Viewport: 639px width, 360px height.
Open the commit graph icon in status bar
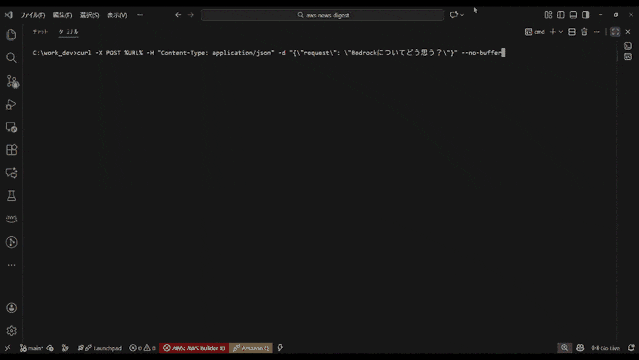65,348
